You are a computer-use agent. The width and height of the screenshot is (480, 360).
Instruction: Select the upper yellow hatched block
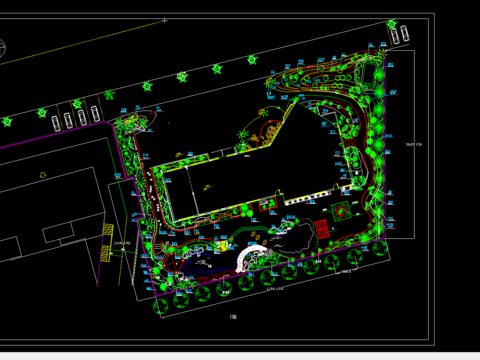(x=108, y=229)
